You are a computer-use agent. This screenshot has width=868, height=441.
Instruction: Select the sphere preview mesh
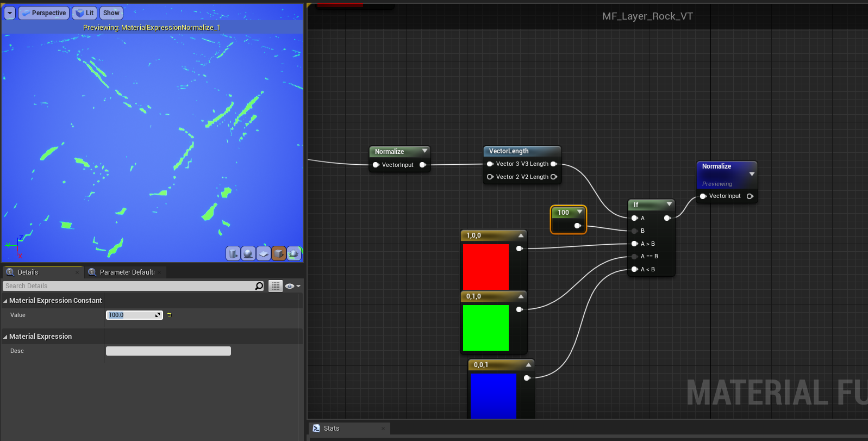[x=248, y=253]
